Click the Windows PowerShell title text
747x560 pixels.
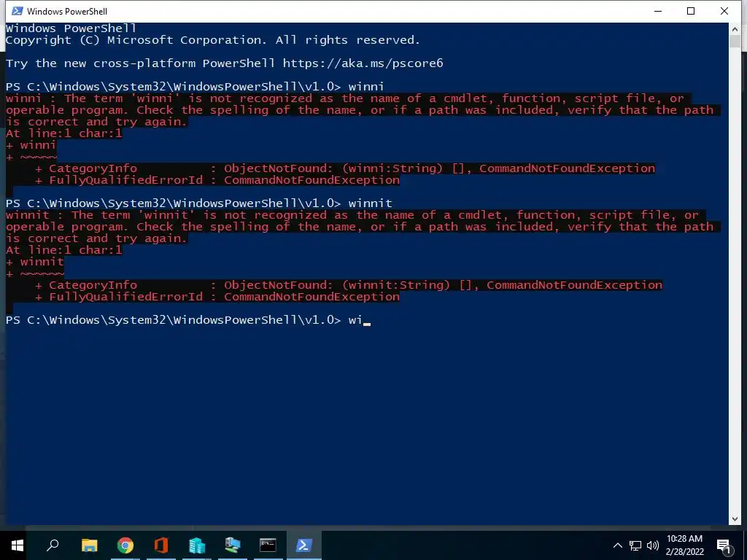67,11
